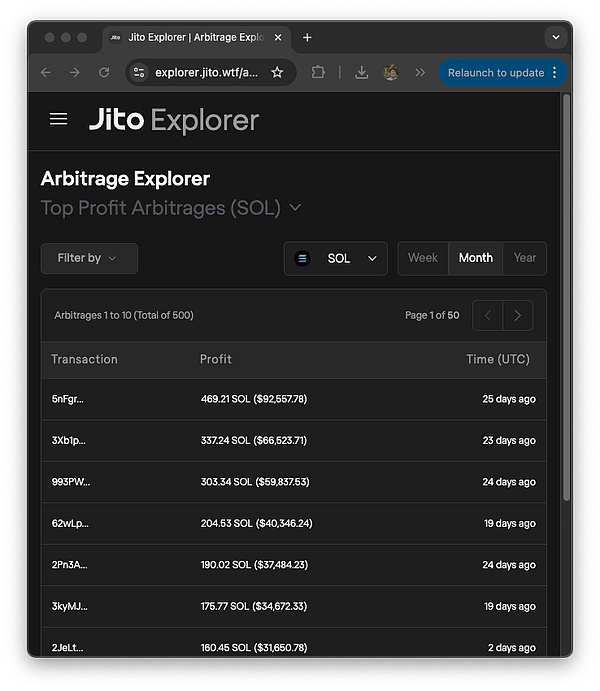Click '25 days ago' time cell
Image resolution: width=600 pixels, height=691 pixels.
coord(509,399)
